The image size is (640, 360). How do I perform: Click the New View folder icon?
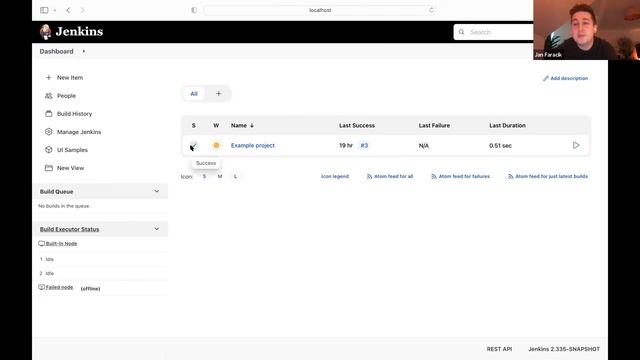click(x=49, y=168)
